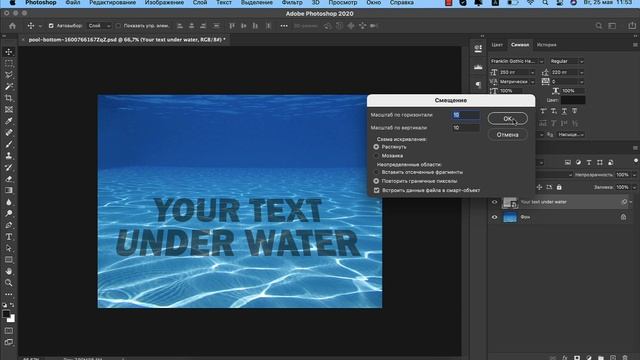Image resolution: width=640 pixels, height=360 pixels.
Task: Click the background color swatch
Action: coord(12,319)
